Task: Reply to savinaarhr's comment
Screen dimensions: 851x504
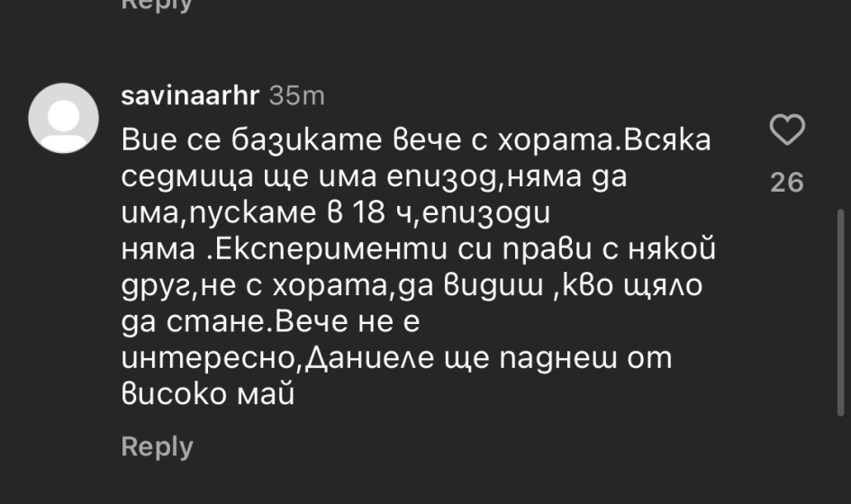Action: tap(157, 446)
